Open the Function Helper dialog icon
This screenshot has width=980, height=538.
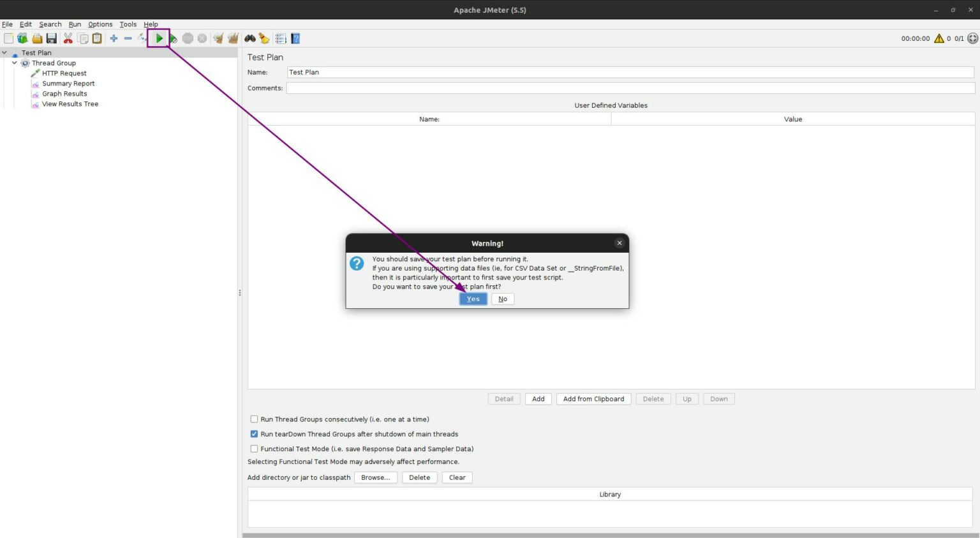pyautogui.click(x=280, y=38)
